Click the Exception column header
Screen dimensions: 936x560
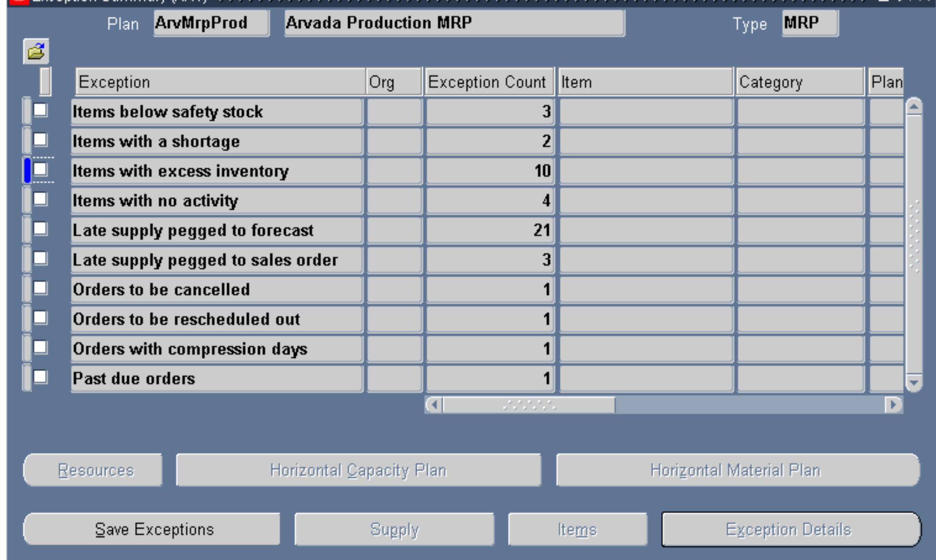tap(220, 82)
